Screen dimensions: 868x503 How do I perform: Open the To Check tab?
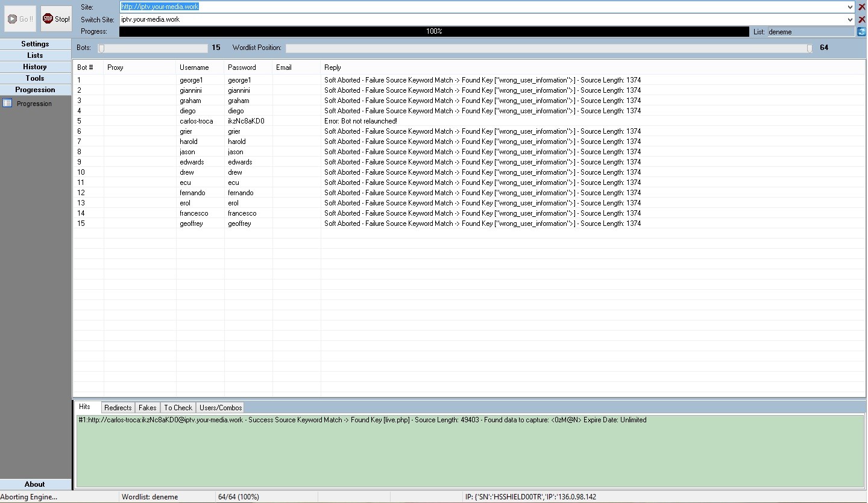coord(178,408)
